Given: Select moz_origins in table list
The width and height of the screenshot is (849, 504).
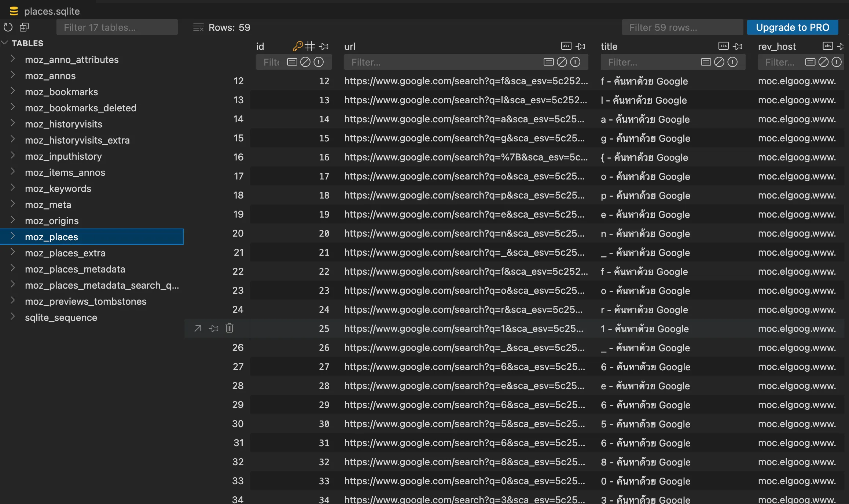Looking at the screenshot, I should point(52,221).
